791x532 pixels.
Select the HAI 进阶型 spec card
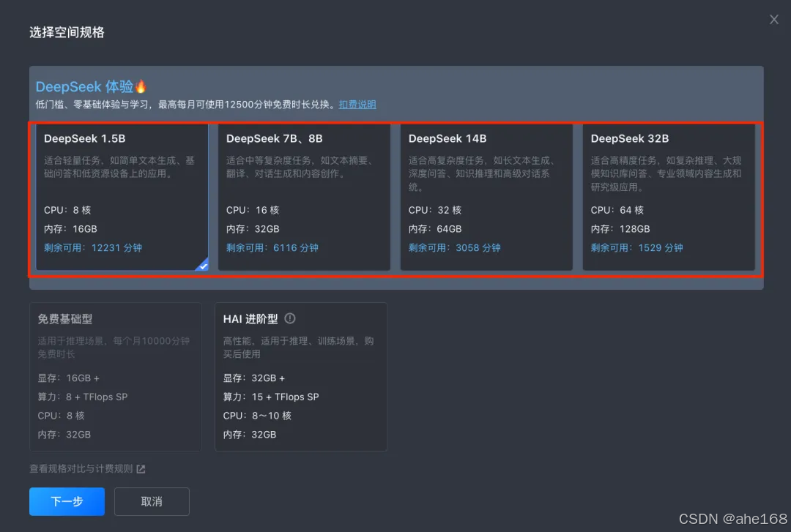[x=301, y=377]
